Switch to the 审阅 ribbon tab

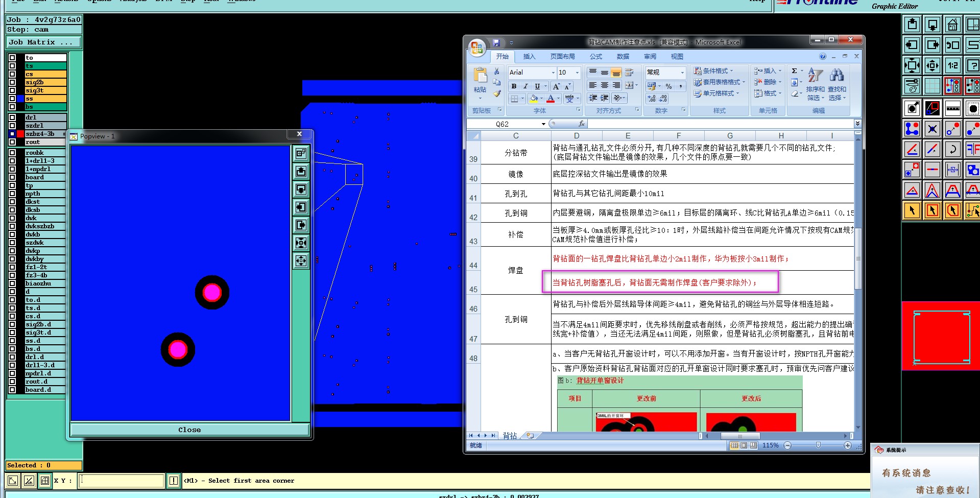coord(650,57)
